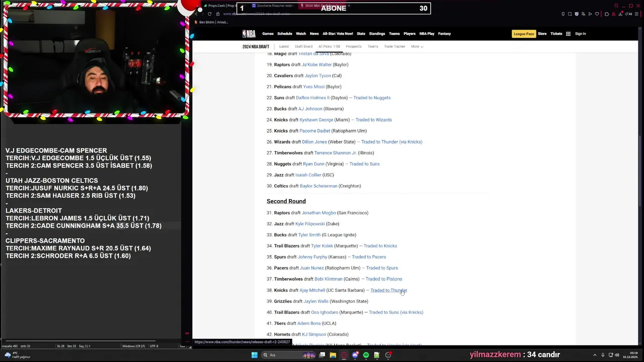Image resolution: width=644 pixels, height=362 pixels.
Task: Switch to the Props.Cash browser tab
Action: (x=219, y=6)
